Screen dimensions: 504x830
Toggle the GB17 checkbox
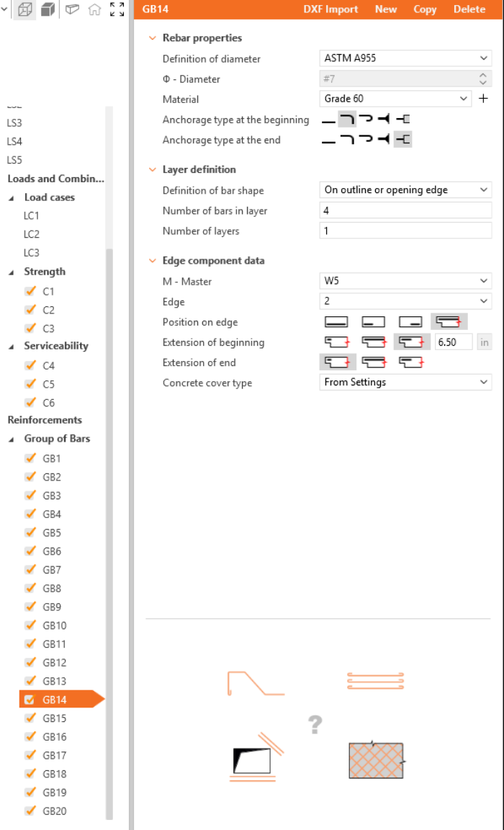click(x=30, y=755)
